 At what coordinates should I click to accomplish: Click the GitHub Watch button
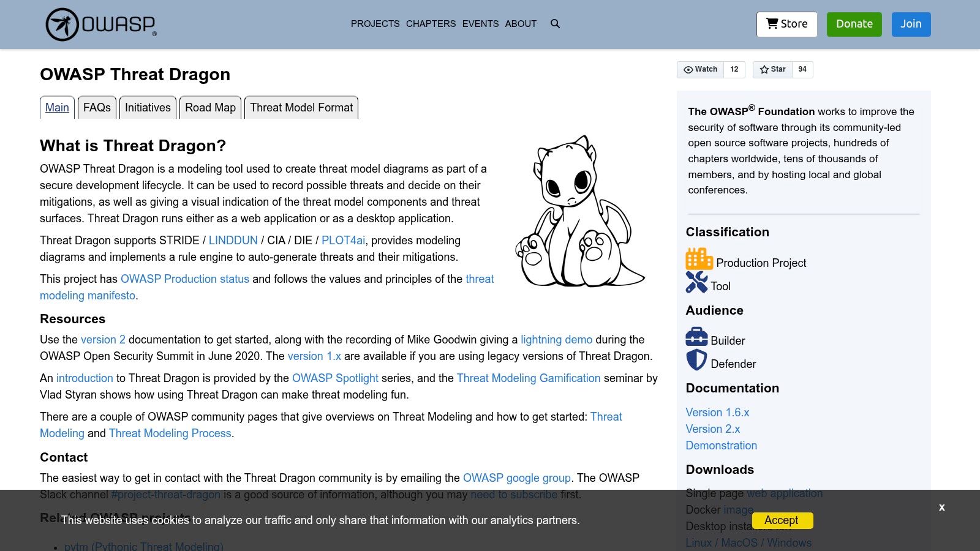(x=700, y=69)
